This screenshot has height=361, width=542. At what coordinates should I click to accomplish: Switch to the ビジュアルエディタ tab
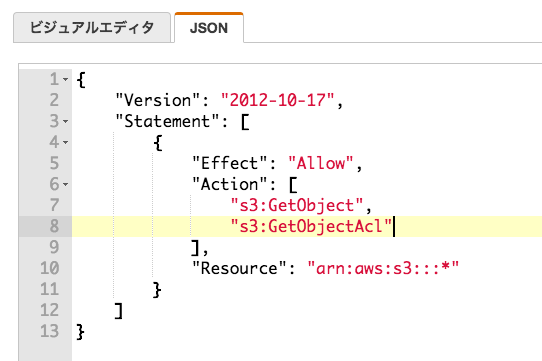click(92, 28)
